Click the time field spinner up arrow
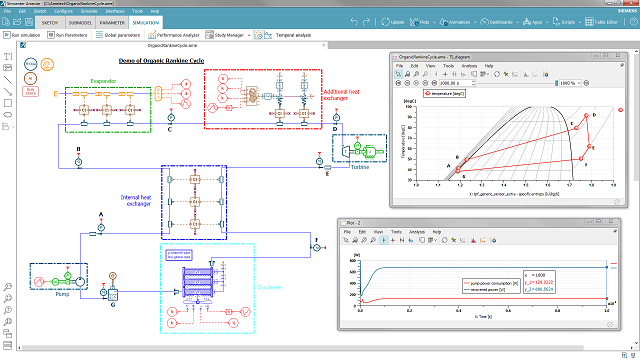Image resolution: width=640 pixels, height=360 pixels. click(473, 81)
